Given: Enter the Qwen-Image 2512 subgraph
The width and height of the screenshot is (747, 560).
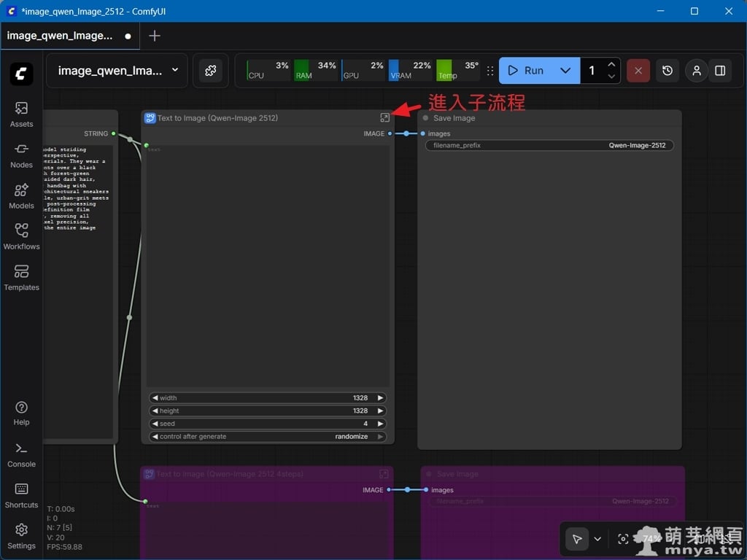Looking at the screenshot, I should [384, 117].
